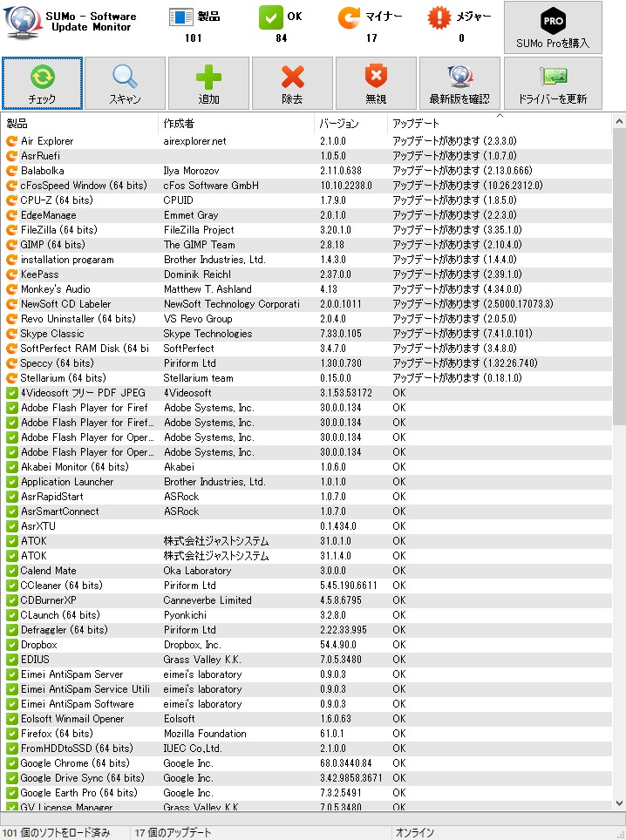This screenshot has height=840, width=626.
Task: Show major updates via メジャー icon
Action: (439, 17)
